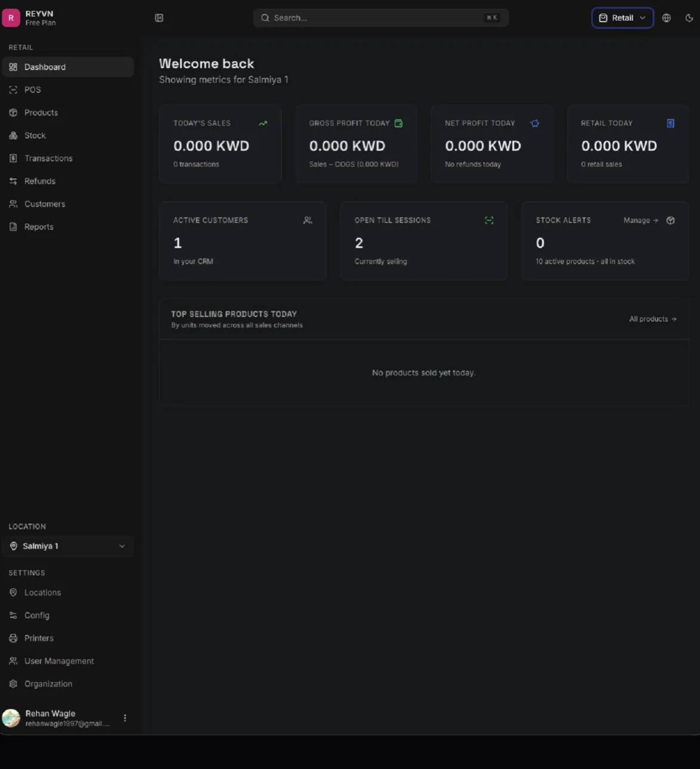The width and height of the screenshot is (700, 769).
Task: Open Organization settings
Action: [x=68, y=684]
